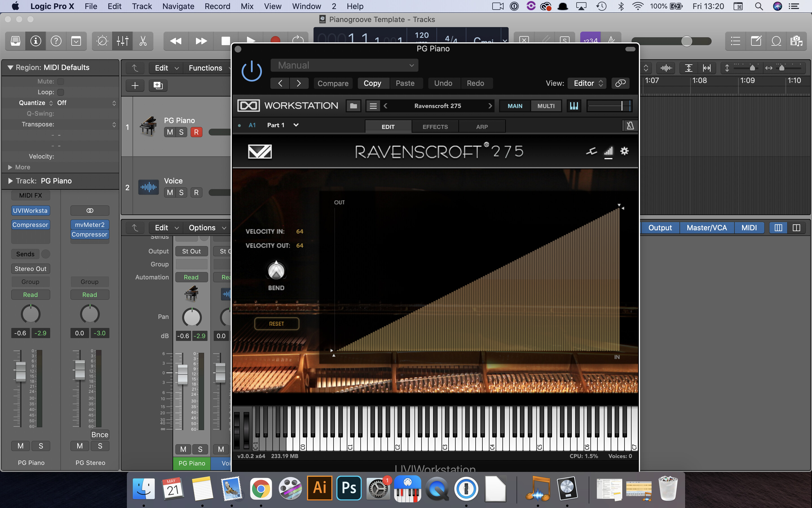Open the UVI Workstation browser folder icon

coord(353,106)
